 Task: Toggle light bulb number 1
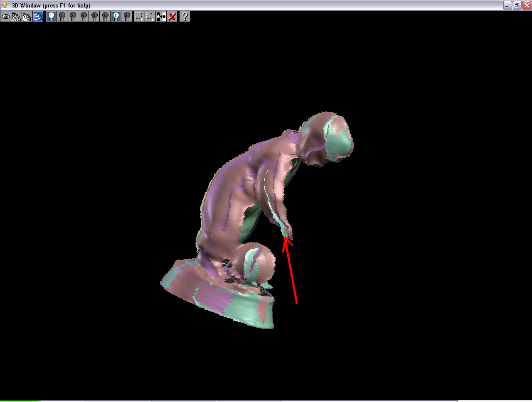pos(51,17)
